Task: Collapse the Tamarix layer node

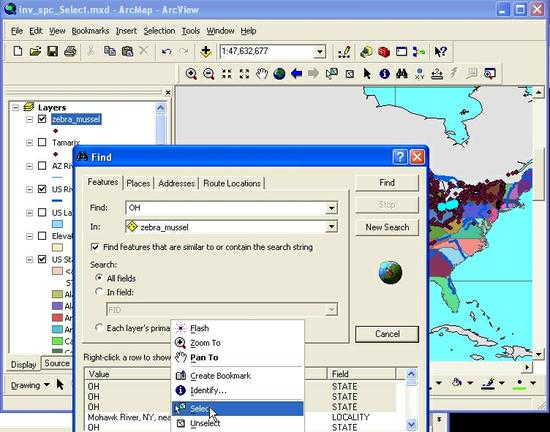Action: coord(29,142)
